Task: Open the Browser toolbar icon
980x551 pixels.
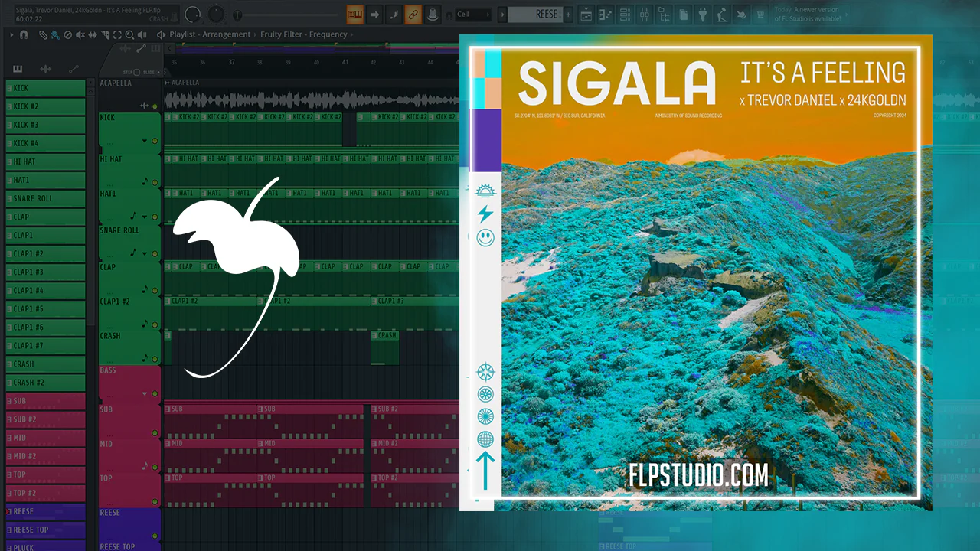Action: [x=664, y=15]
